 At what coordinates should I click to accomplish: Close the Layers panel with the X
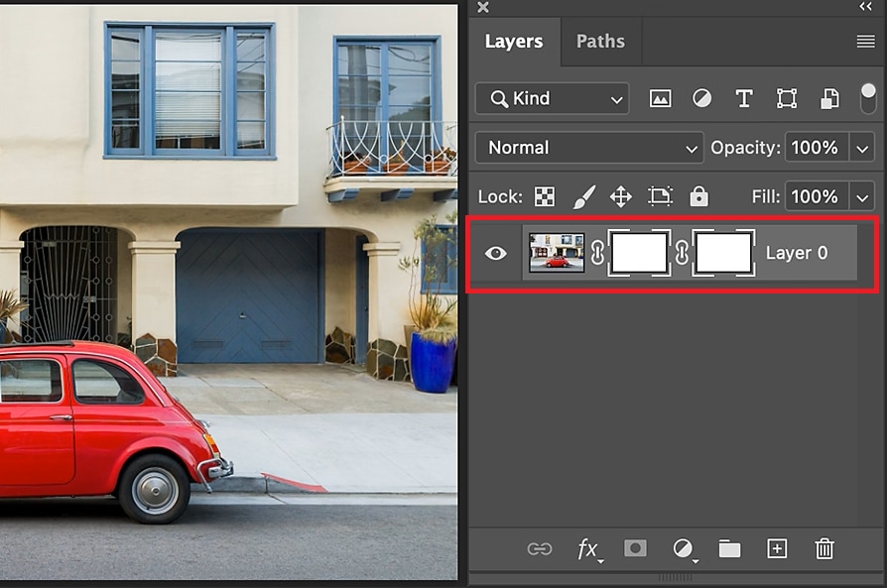[483, 7]
